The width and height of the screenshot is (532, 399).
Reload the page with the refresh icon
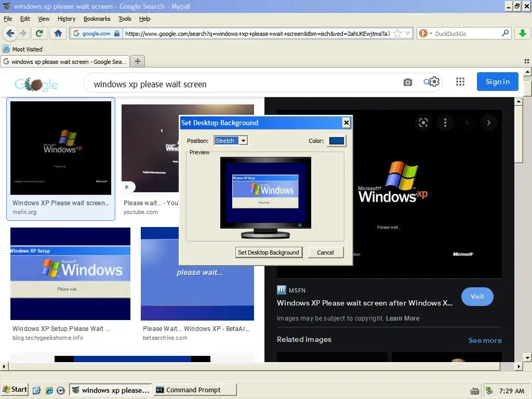coord(39,33)
